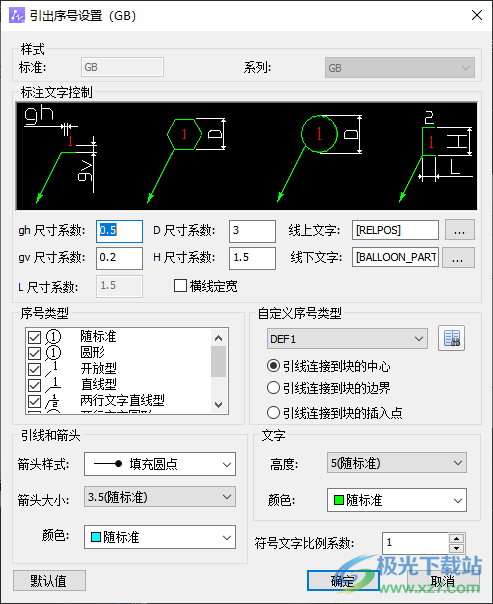Image resolution: width=493 pixels, height=604 pixels.
Task: Click the 序号类型 list scrollbar thumb
Action: pos(218,361)
